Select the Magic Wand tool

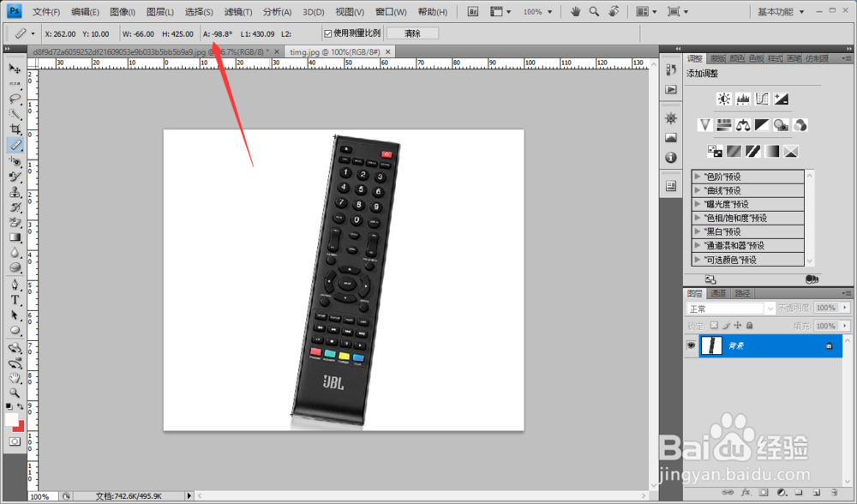15,114
